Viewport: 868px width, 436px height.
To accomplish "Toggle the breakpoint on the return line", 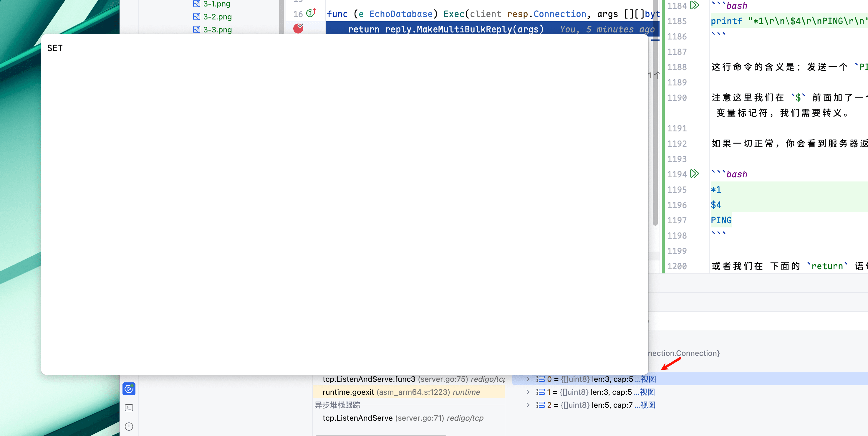I will [x=298, y=29].
